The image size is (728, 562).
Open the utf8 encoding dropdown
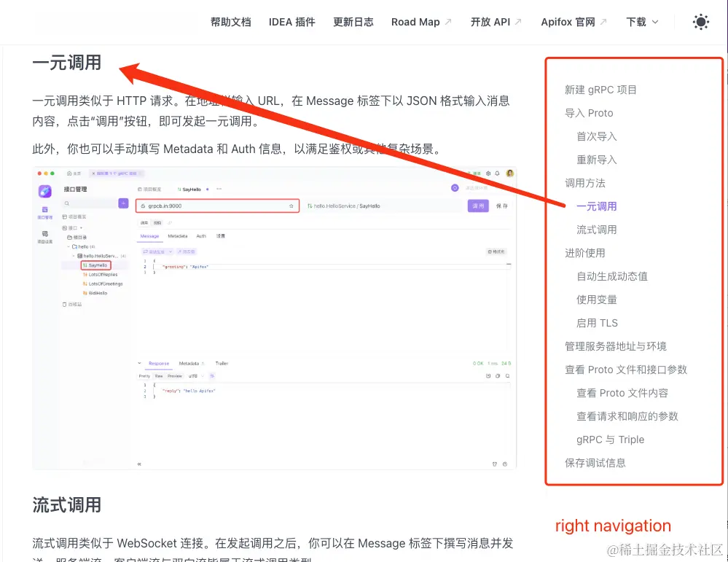[195, 376]
